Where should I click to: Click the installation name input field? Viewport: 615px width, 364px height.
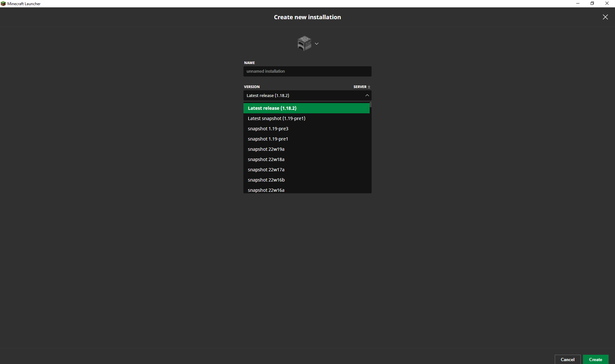pyautogui.click(x=307, y=71)
